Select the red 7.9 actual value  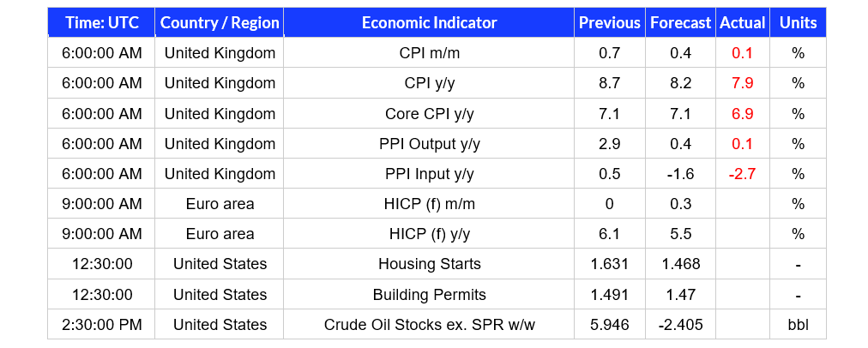point(742,83)
